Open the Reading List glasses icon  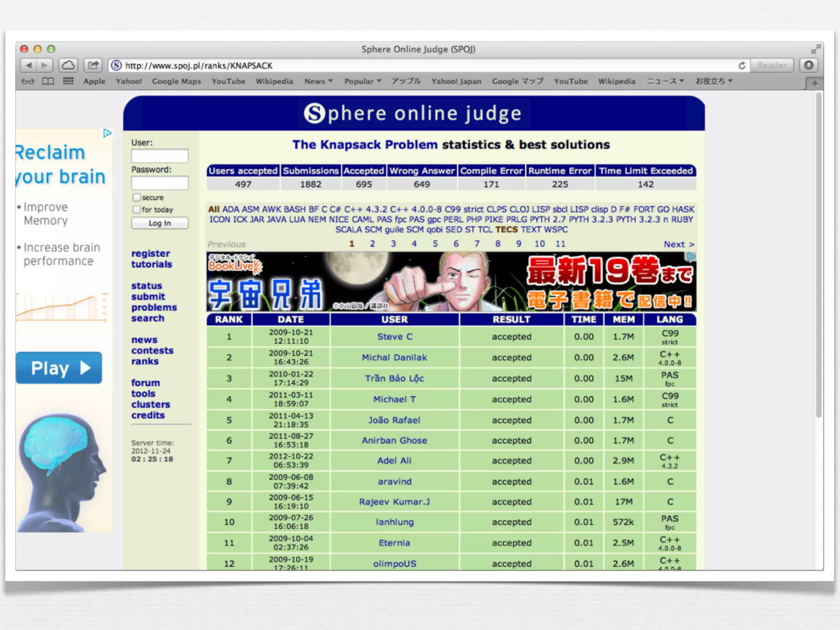pos(28,81)
